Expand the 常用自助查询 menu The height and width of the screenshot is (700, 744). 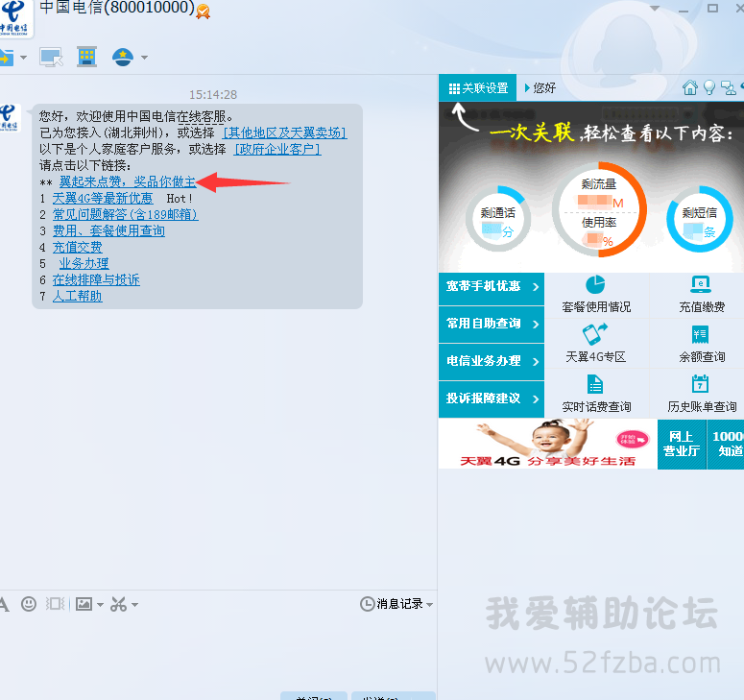coord(492,324)
